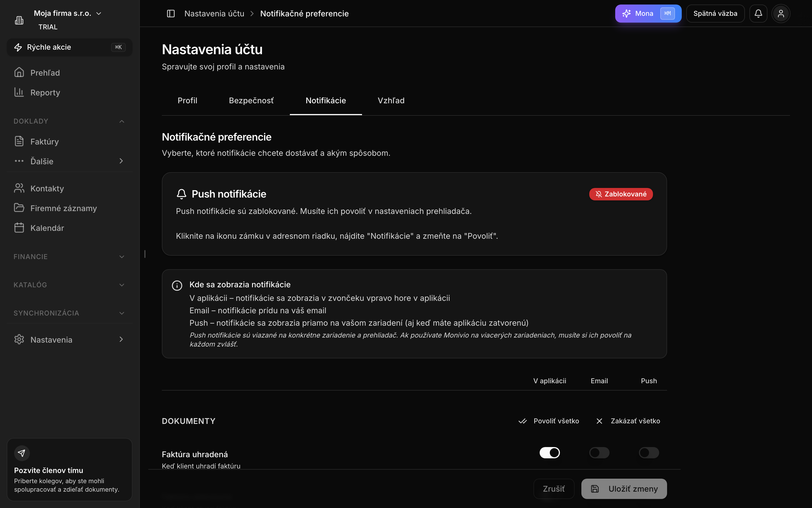The width and height of the screenshot is (812, 508).
Task: Click the Mona assistant button
Action: [648, 14]
